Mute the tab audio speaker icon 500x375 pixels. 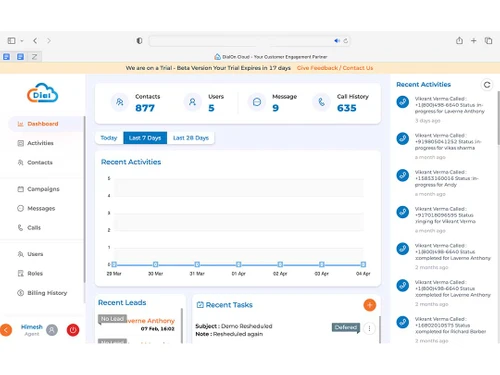tap(337, 41)
